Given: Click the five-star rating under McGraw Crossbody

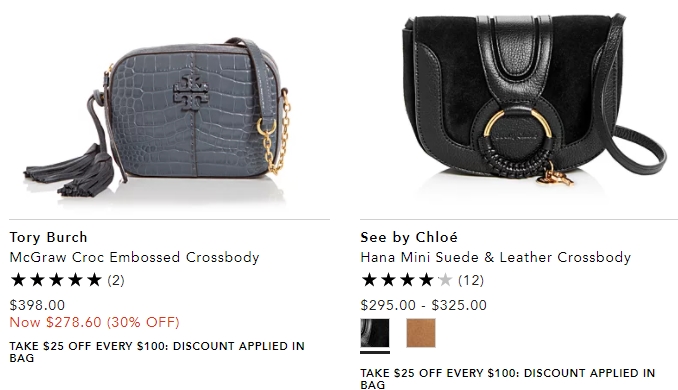Looking at the screenshot, I should 56,280.
